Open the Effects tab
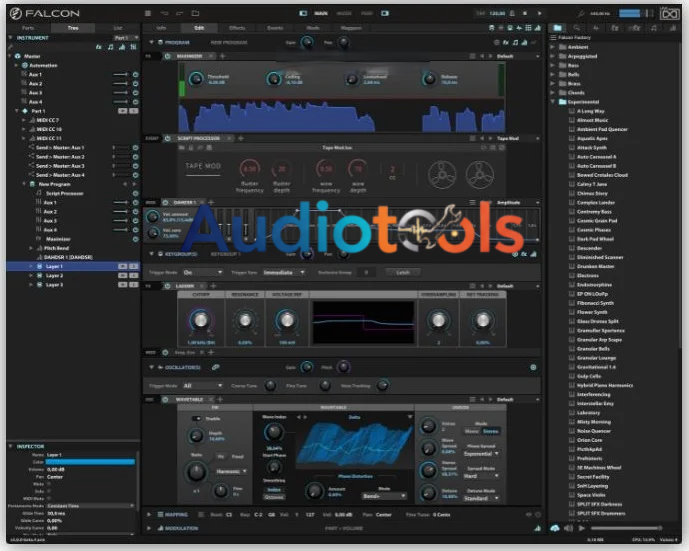Image resolution: width=689 pixels, height=551 pixels. pos(237,28)
